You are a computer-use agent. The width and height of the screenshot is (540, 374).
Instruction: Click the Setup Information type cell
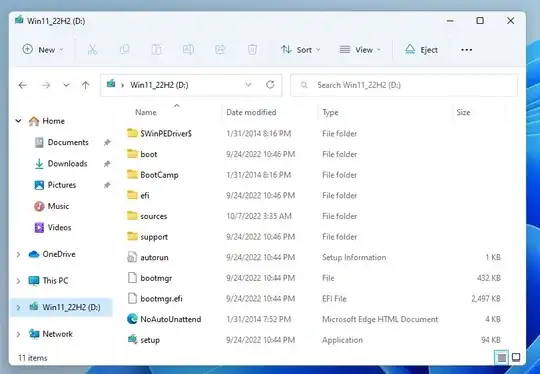(354, 257)
